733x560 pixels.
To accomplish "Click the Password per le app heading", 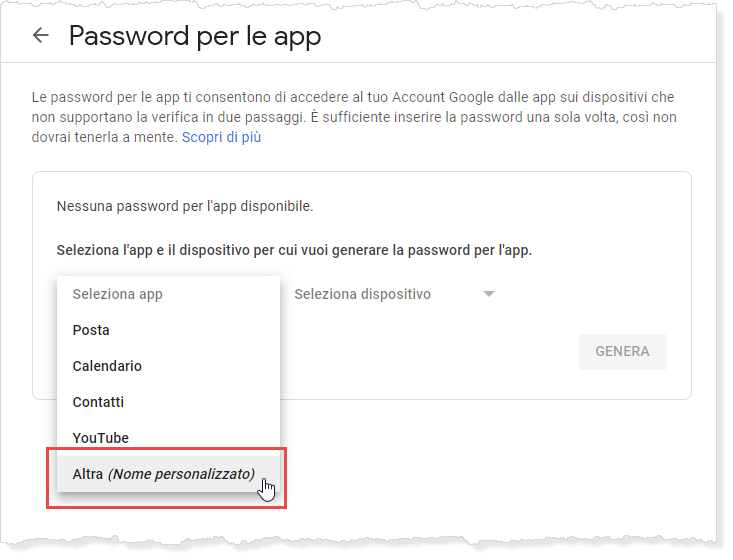I will [x=194, y=37].
